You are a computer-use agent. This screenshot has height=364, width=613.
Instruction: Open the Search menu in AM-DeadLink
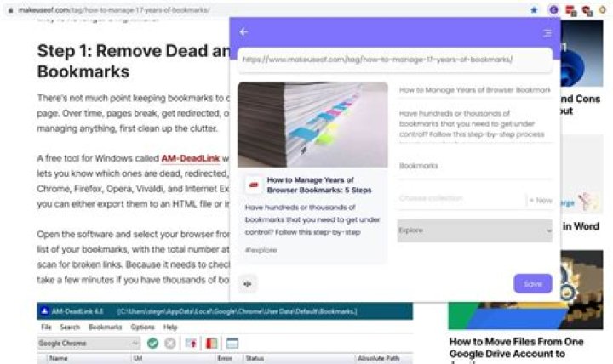click(x=70, y=327)
